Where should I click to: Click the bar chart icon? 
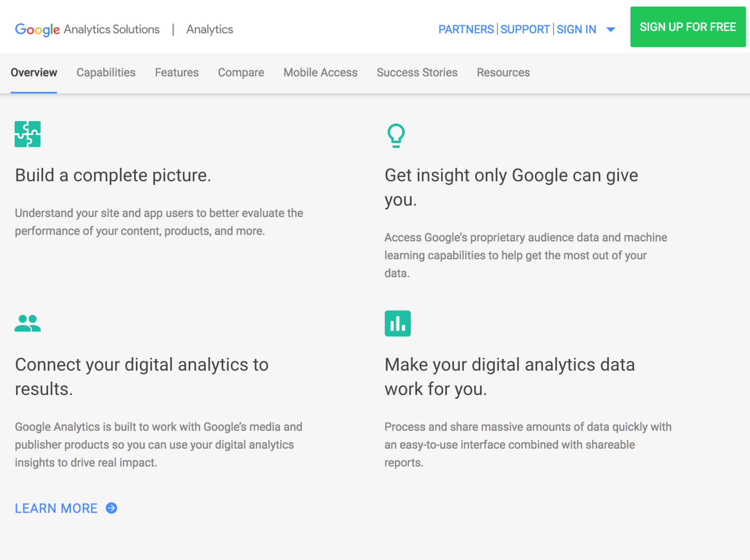click(398, 323)
